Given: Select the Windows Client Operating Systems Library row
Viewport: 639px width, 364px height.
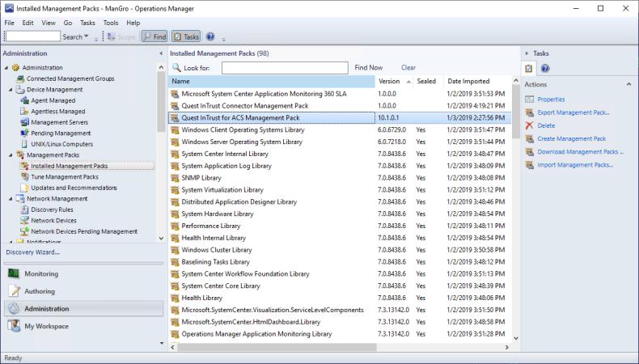Looking at the screenshot, I should [x=340, y=130].
